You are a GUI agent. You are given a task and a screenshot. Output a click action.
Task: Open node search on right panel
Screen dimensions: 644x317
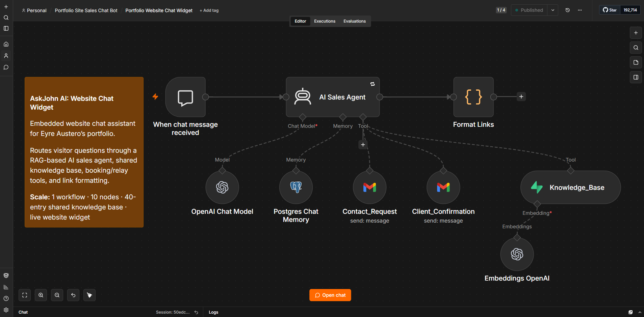pyautogui.click(x=636, y=48)
